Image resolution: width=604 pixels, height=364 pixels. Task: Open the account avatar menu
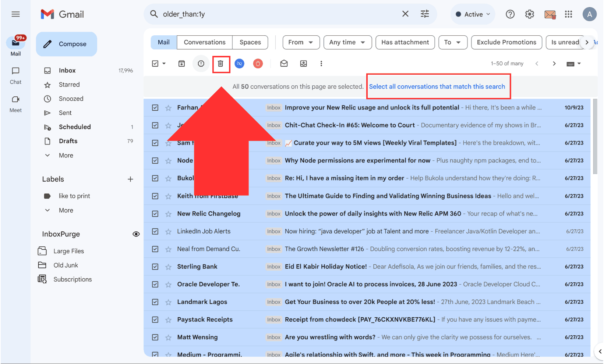click(x=589, y=14)
